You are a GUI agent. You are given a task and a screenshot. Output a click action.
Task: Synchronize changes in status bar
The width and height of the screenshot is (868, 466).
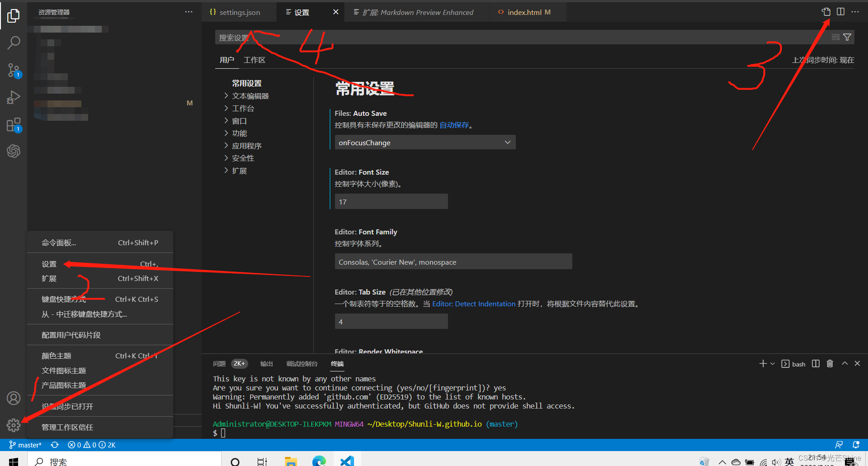click(55, 445)
